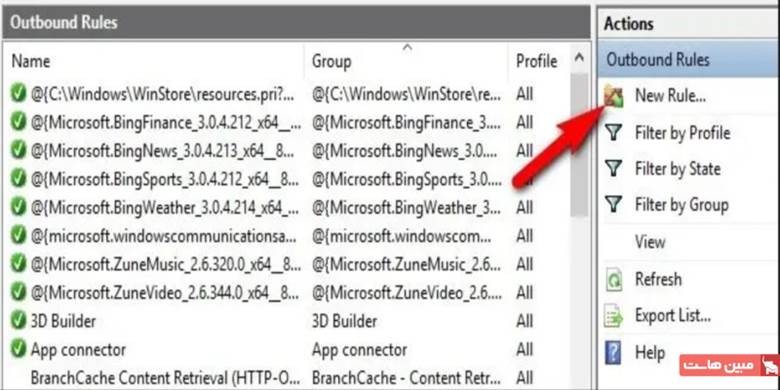Screen dimensions: 780x390
Task: Click Profile value All in 3D Builder row
Action: tap(524, 321)
